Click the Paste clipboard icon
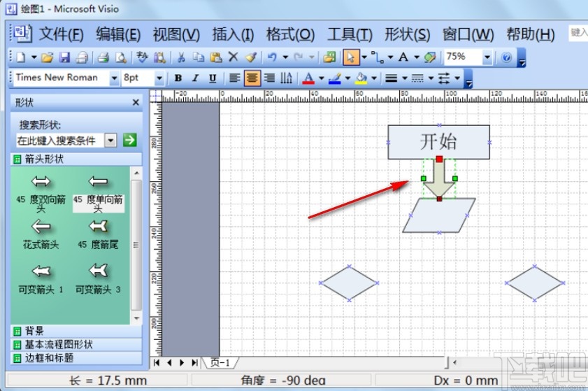Screen dimensions: 588x391 (x=216, y=57)
